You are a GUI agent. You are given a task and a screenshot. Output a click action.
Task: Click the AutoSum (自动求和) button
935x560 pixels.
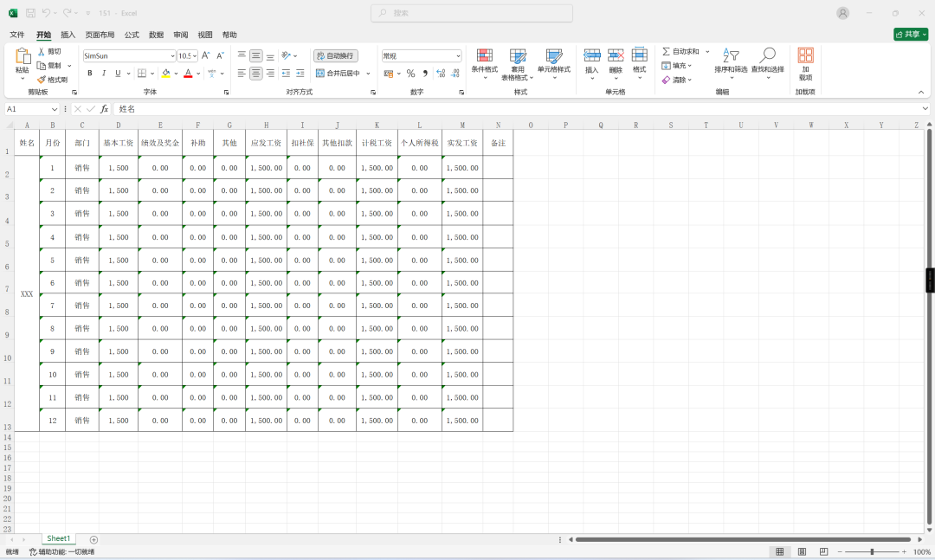click(x=680, y=52)
